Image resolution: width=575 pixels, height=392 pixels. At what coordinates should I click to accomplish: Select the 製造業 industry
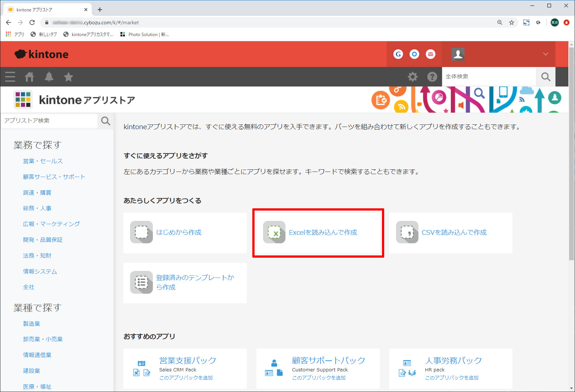click(x=32, y=324)
